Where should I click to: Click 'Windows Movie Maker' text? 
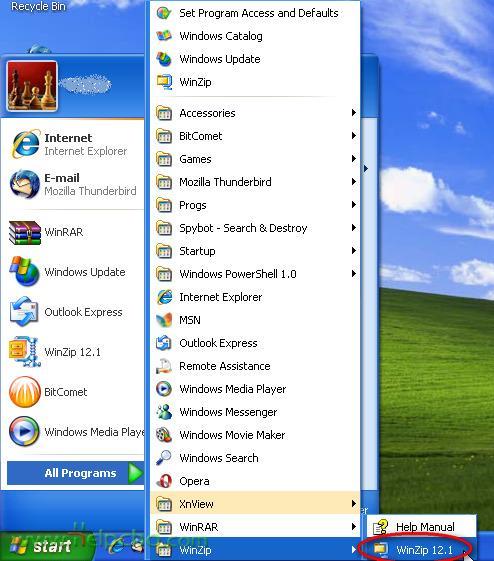pos(233,435)
